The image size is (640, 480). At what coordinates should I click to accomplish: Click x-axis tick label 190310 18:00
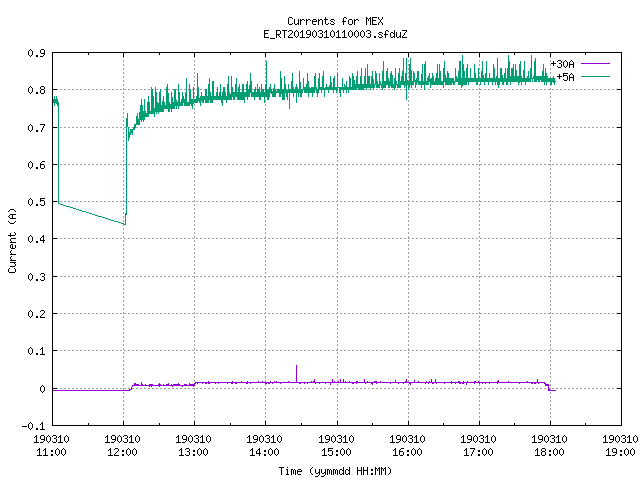[549, 446]
